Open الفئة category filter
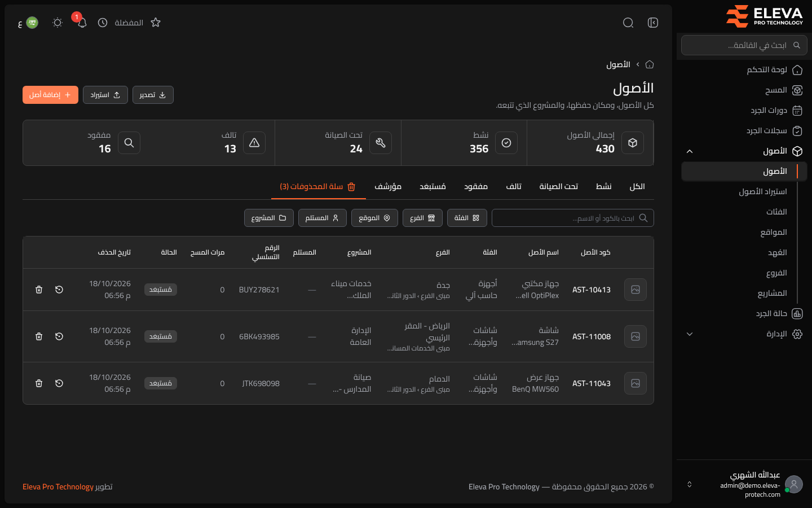Image resolution: width=812 pixels, height=508 pixels. 467,218
